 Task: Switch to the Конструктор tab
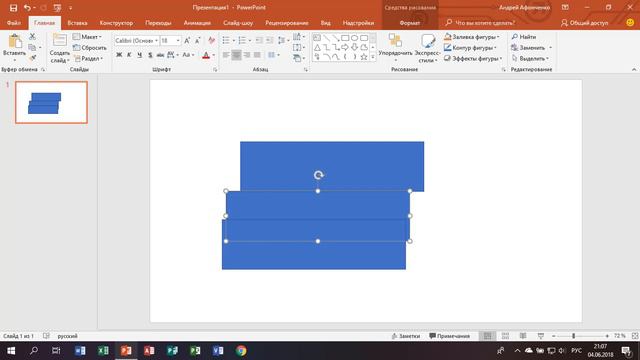116,23
